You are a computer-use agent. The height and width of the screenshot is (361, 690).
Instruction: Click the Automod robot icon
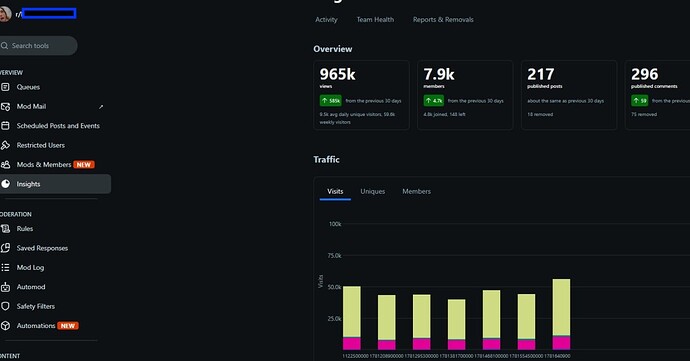pyautogui.click(x=5, y=287)
